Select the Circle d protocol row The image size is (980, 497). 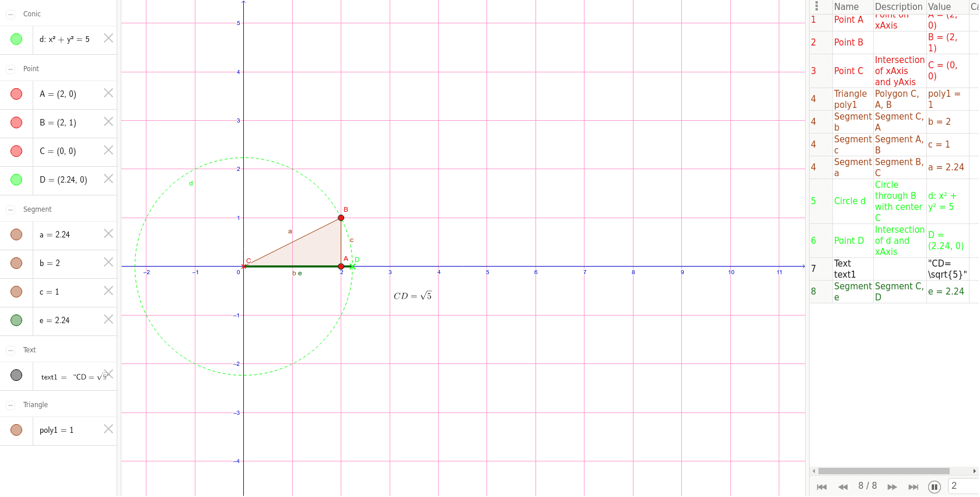849,201
